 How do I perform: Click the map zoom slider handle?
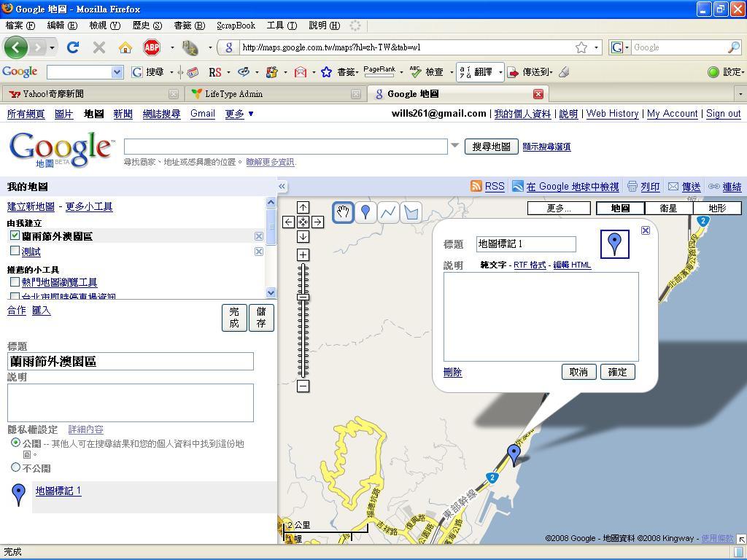(303, 297)
